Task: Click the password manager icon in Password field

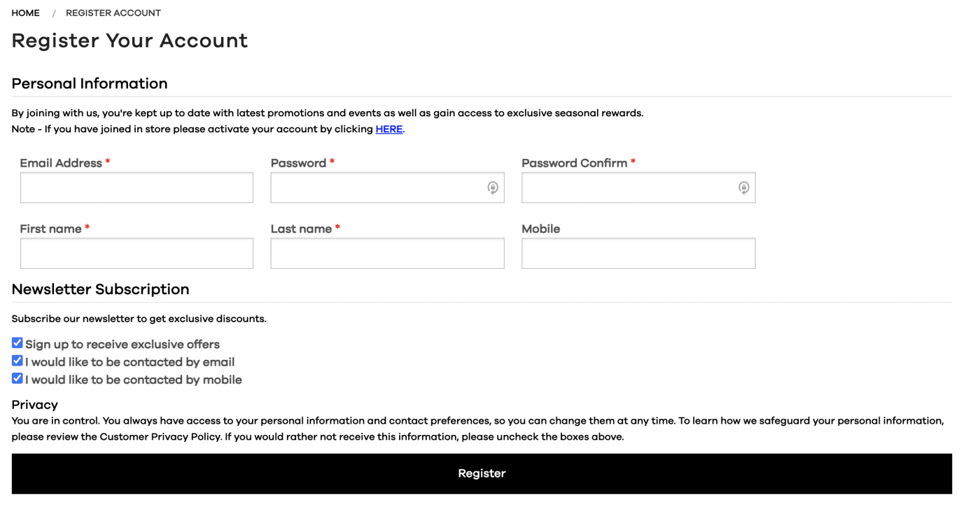Action: click(493, 188)
